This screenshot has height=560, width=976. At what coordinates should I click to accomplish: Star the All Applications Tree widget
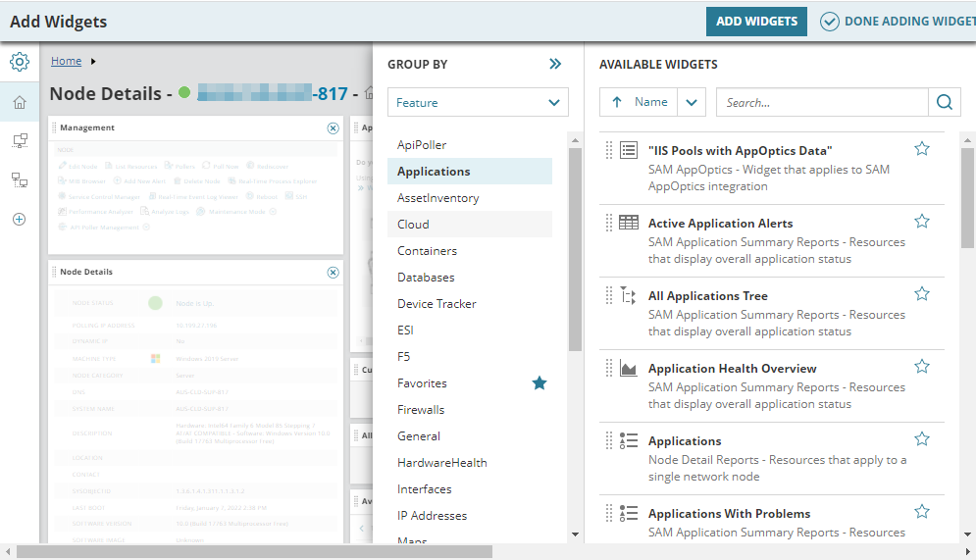pos(922,294)
